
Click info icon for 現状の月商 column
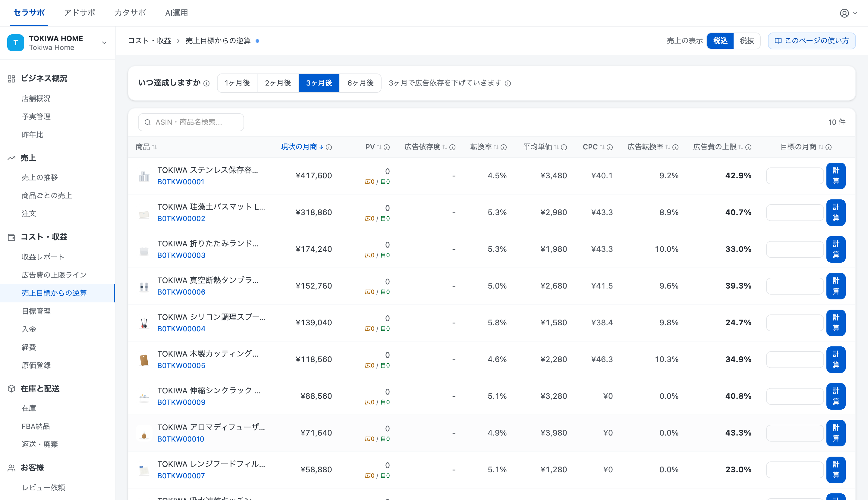pos(329,147)
